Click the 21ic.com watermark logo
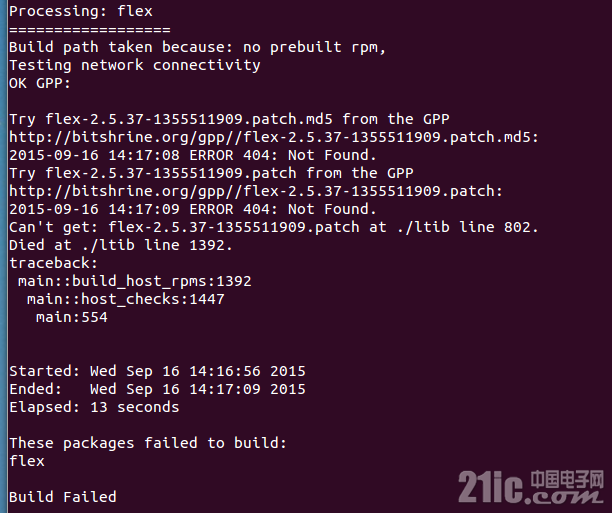 click(531, 487)
